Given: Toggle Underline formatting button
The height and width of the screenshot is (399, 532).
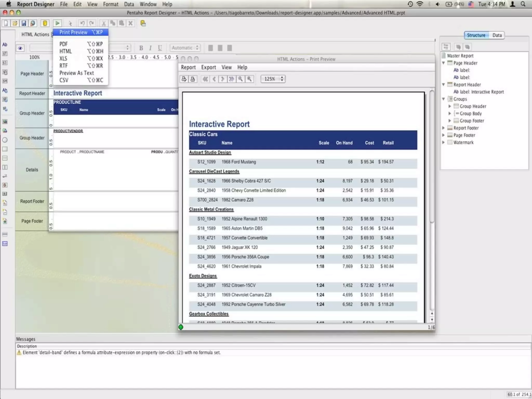Looking at the screenshot, I should 160,48.
